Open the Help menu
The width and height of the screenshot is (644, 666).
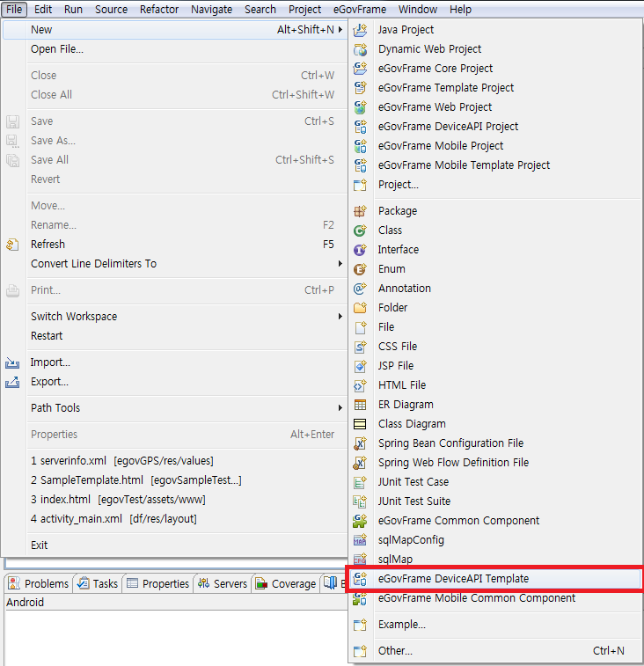coord(460,10)
